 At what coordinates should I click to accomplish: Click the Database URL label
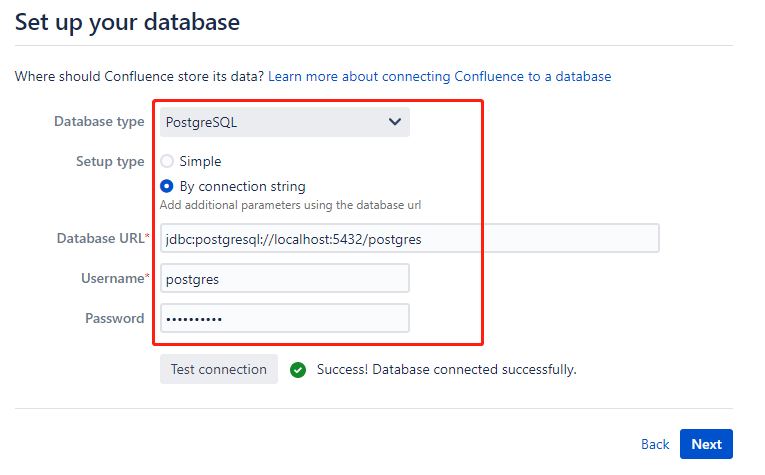(100, 238)
